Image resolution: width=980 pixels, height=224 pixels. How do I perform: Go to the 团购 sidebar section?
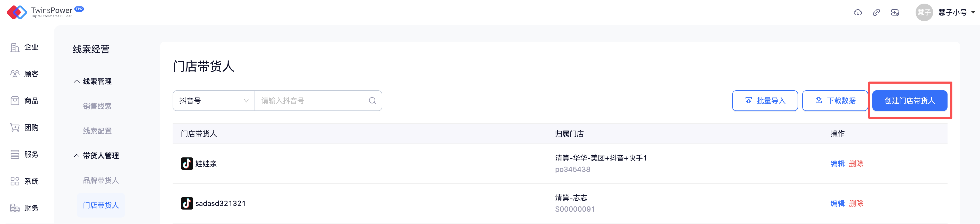pos(25,128)
